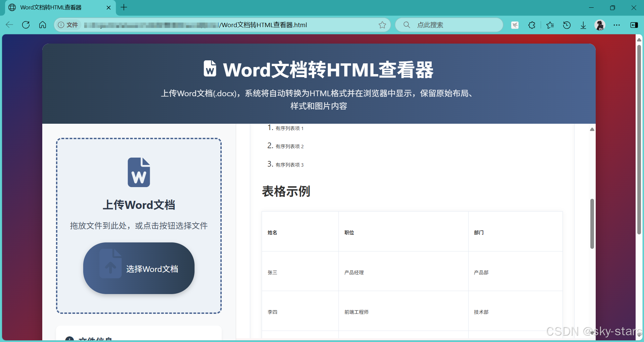Click the Word file icon in upload area

(139, 172)
